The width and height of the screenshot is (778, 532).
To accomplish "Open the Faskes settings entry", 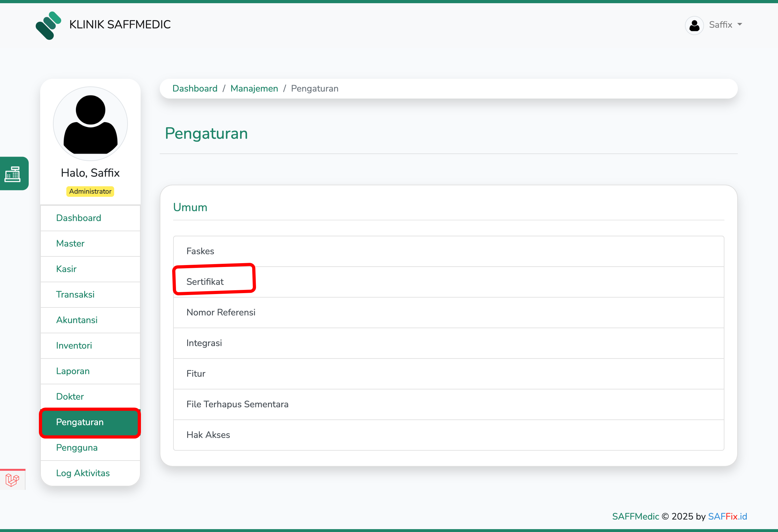I will [x=200, y=251].
